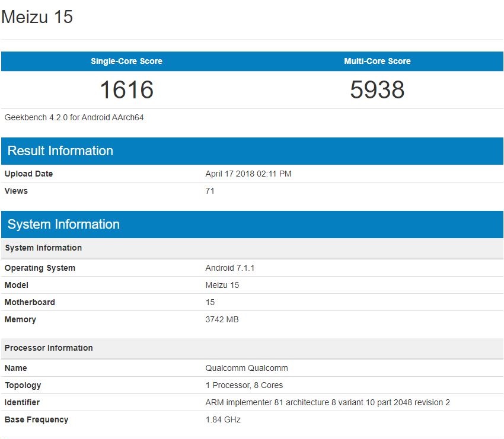The image size is (504, 439).
Task: Click the System Information blue header
Action: 63,224
